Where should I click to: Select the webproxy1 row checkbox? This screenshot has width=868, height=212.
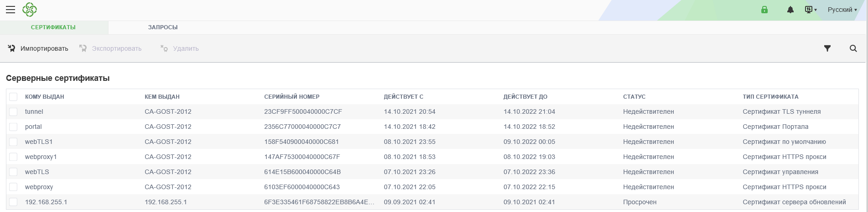13,157
